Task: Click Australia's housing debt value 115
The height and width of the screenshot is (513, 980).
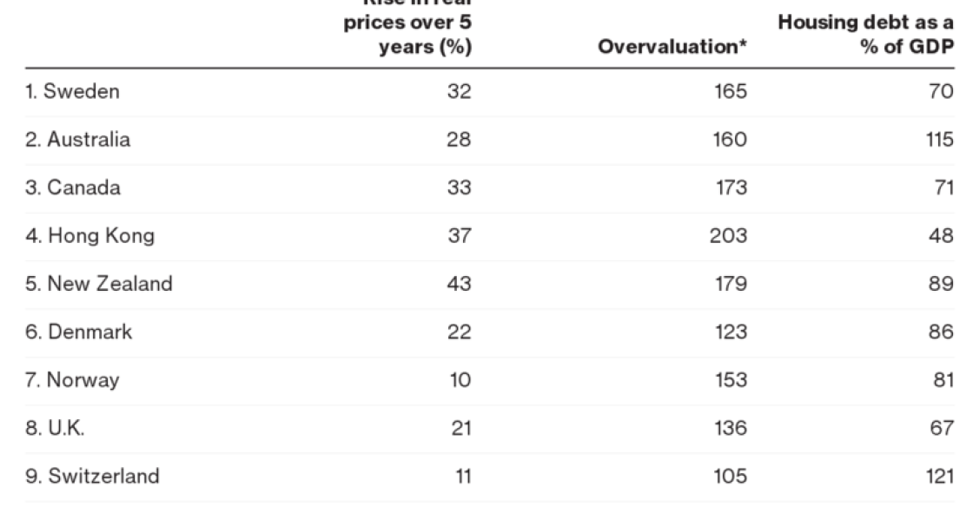Action: pyautogui.click(x=939, y=139)
